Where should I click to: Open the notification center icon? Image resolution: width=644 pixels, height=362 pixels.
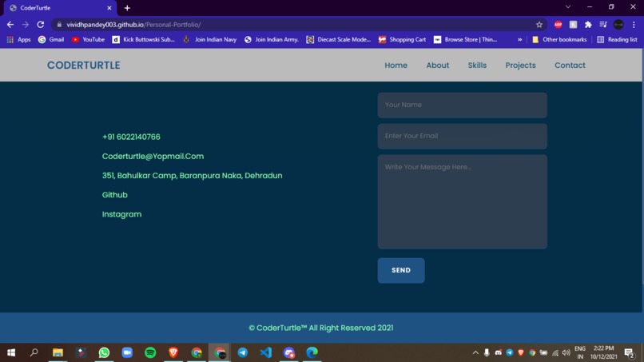[x=629, y=352]
